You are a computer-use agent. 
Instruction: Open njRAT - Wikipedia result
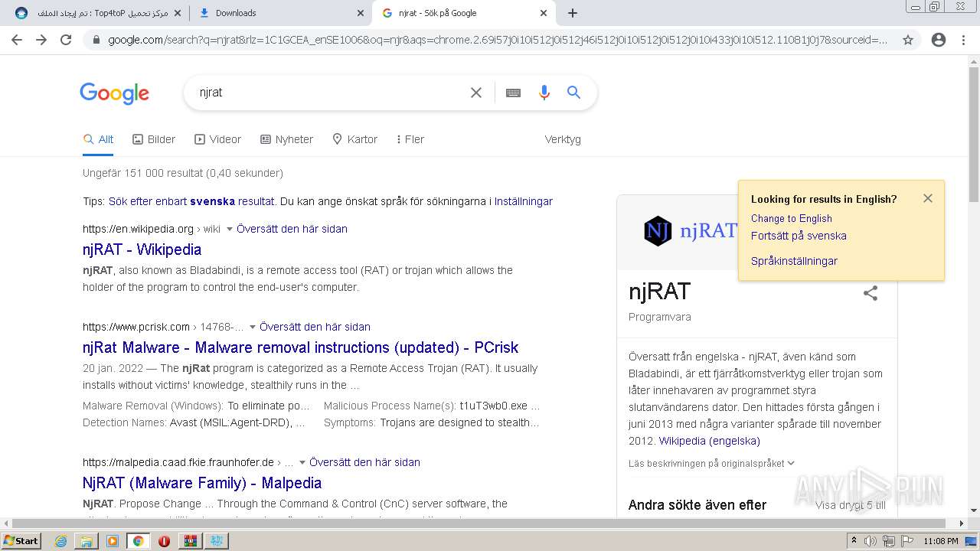click(142, 249)
